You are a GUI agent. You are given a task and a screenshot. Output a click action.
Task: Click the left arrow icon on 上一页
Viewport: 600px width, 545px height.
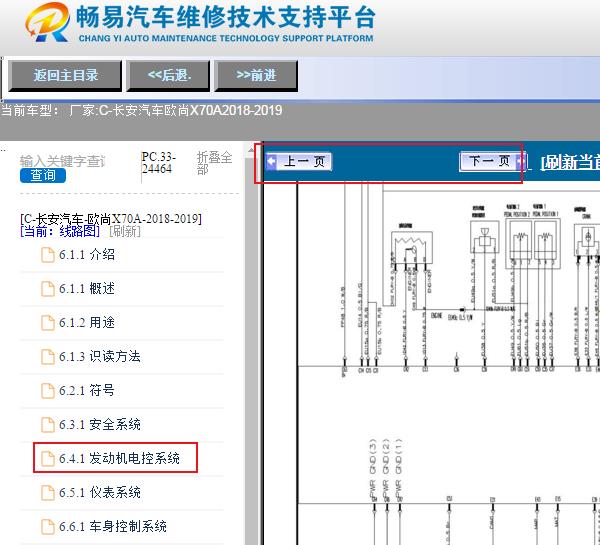click(271, 162)
